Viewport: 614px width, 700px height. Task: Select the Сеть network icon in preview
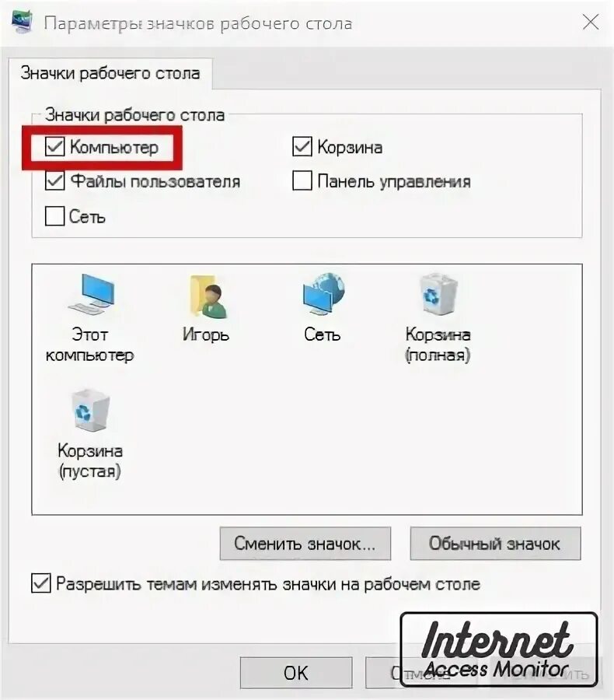(x=323, y=308)
